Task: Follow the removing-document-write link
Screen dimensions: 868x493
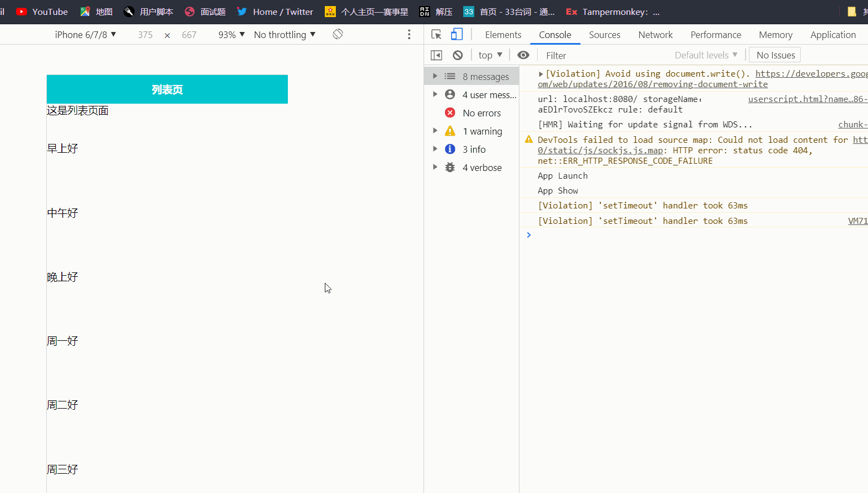Action: (653, 84)
